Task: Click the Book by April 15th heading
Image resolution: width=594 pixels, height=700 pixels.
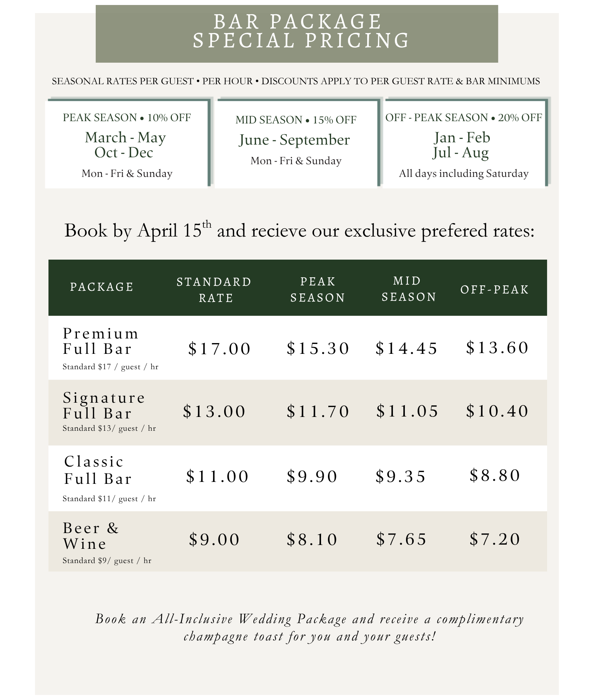Action: click(x=299, y=231)
